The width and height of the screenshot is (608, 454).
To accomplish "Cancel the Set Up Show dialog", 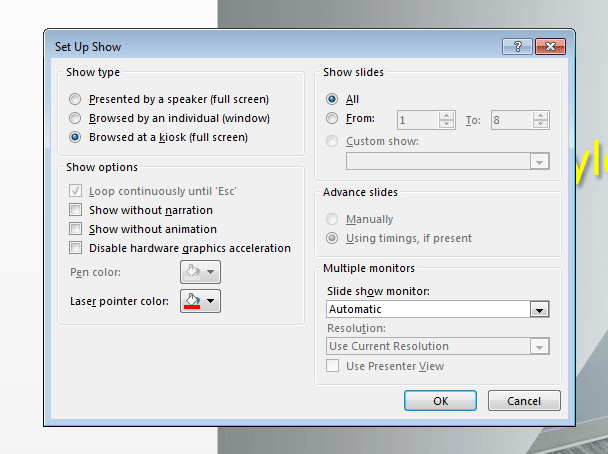I will point(524,401).
